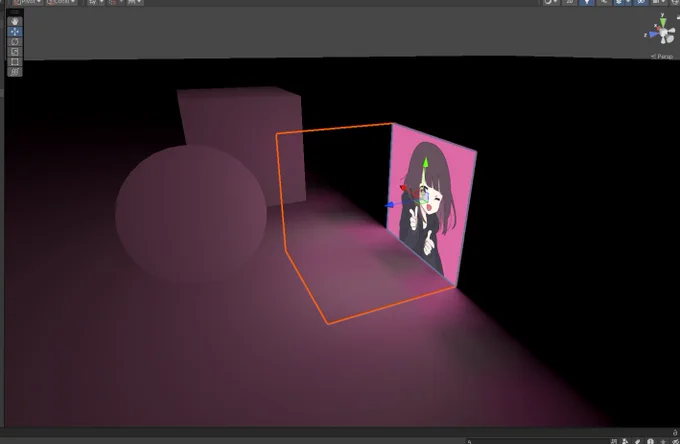This screenshot has height=444, width=680.
Task: Click the red X axis of orientation gizmo
Action: click(x=658, y=29)
